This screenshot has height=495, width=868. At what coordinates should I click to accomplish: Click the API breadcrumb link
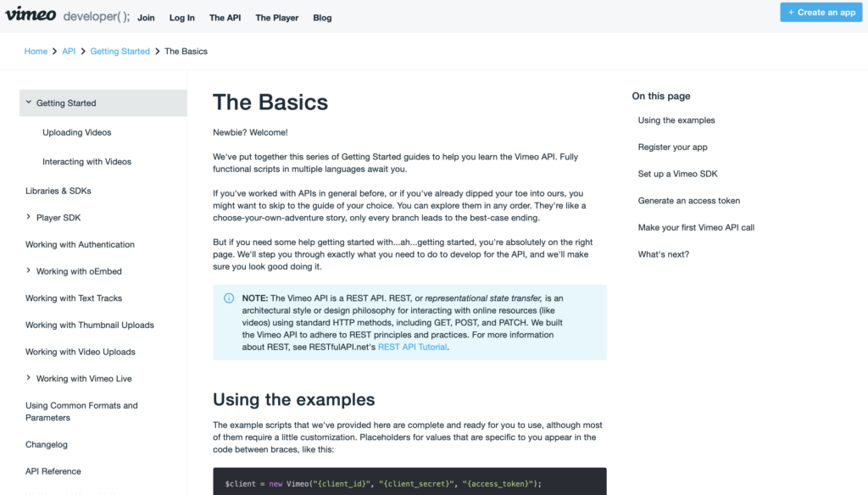tap(69, 52)
